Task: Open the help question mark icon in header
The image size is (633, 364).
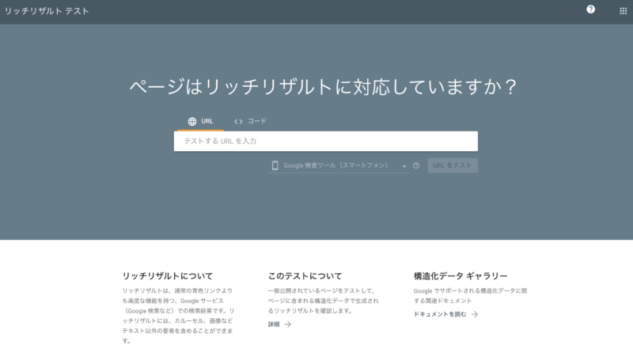Action: (x=590, y=9)
